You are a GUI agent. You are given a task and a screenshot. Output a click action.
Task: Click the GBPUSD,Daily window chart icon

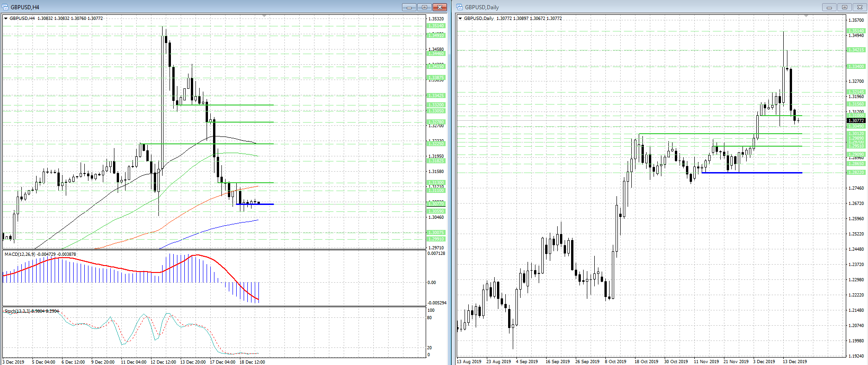[459, 7]
